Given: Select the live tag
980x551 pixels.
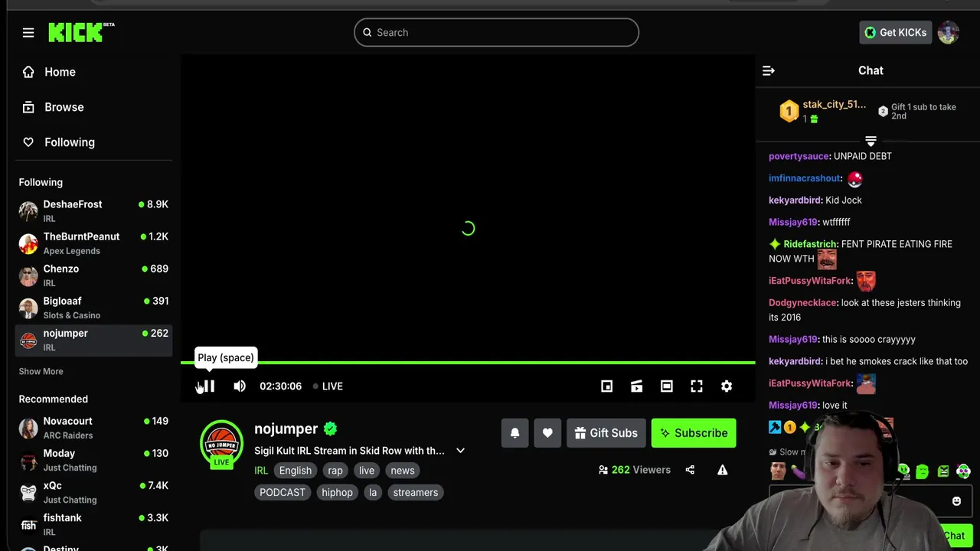Looking at the screenshot, I should coord(367,471).
